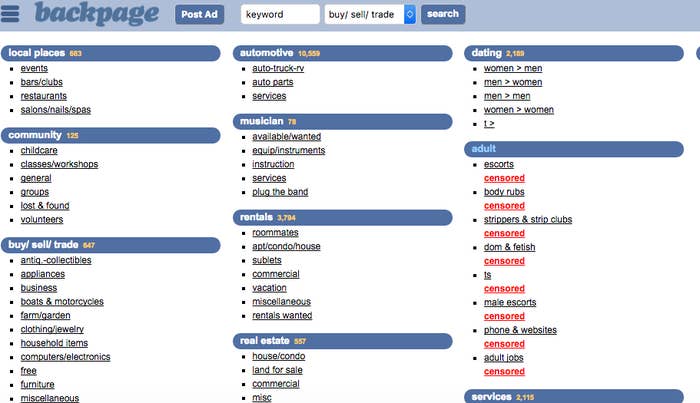Open the plug the band link
The image size is (700, 403).
(280, 192)
